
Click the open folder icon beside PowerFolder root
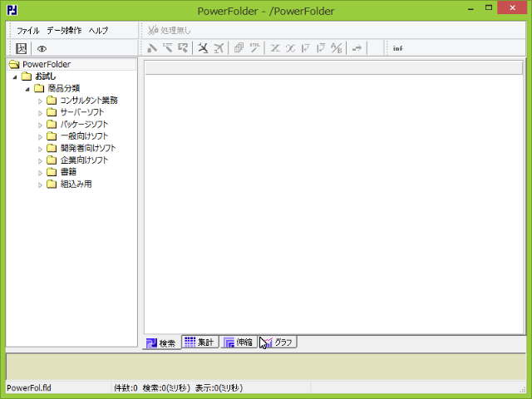(x=14, y=64)
